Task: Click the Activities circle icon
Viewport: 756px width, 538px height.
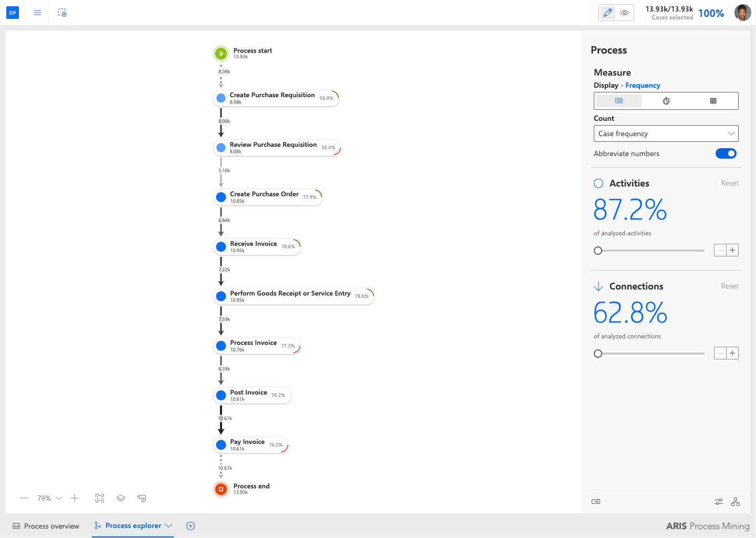Action: [x=598, y=183]
